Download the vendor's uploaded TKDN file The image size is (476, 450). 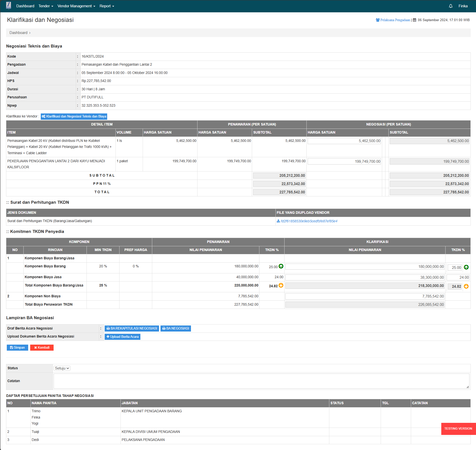point(309,221)
